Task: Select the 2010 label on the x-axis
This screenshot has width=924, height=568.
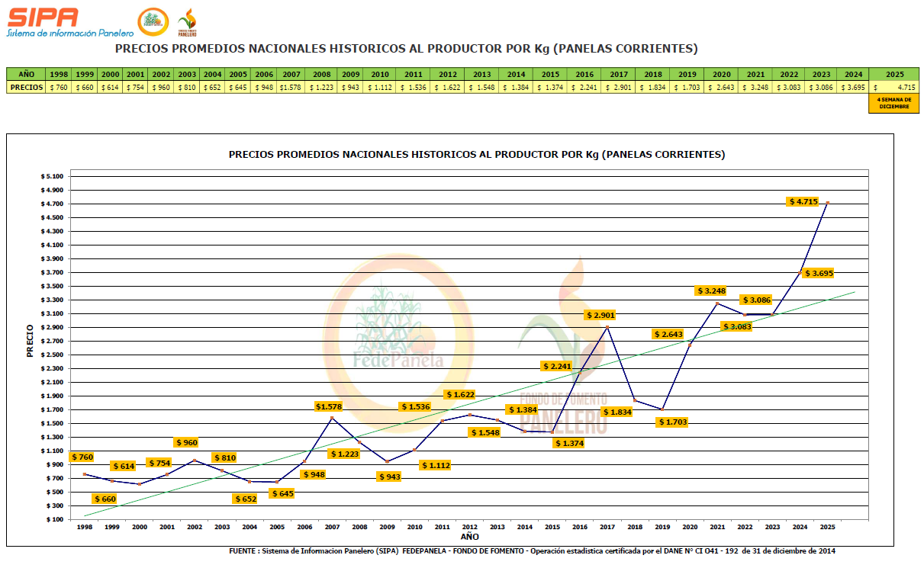Action: tap(414, 527)
